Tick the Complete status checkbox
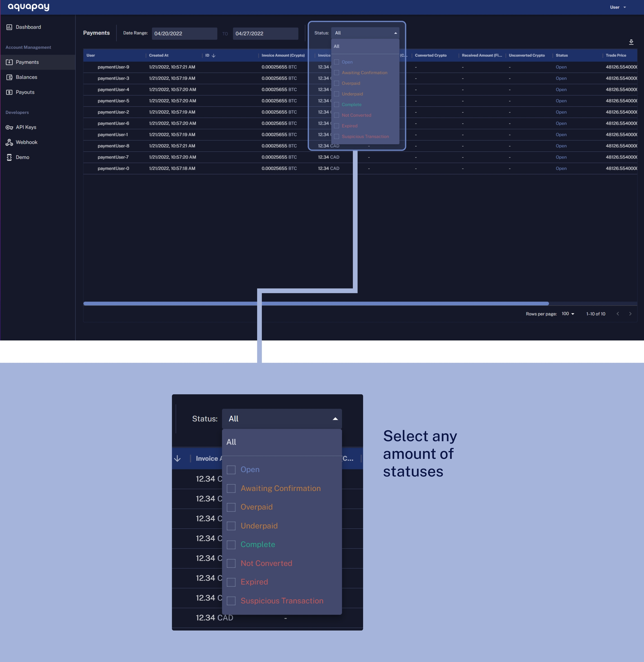Screen dimensions: 644x662 [x=337, y=105]
